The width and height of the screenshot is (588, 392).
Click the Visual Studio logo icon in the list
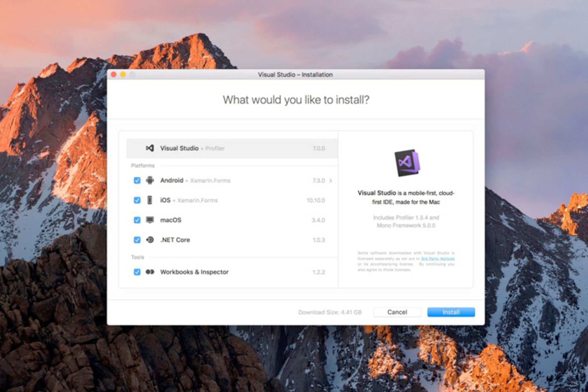150,148
